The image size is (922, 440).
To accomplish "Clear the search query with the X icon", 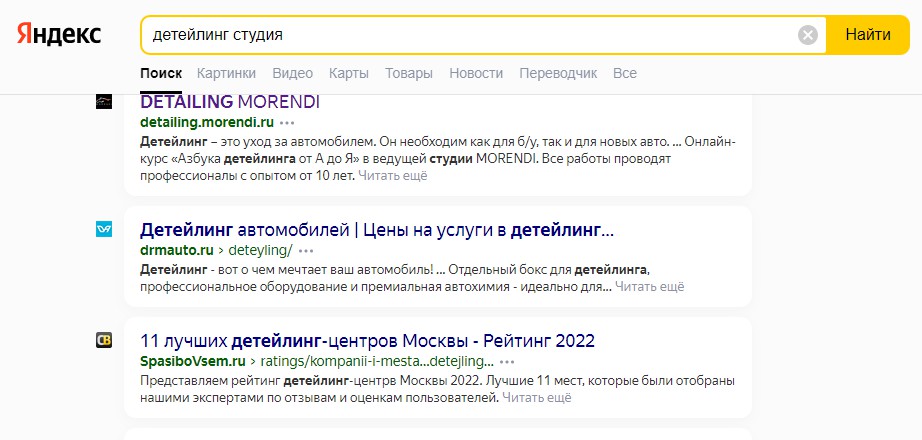I will click(x=808, y=35).
